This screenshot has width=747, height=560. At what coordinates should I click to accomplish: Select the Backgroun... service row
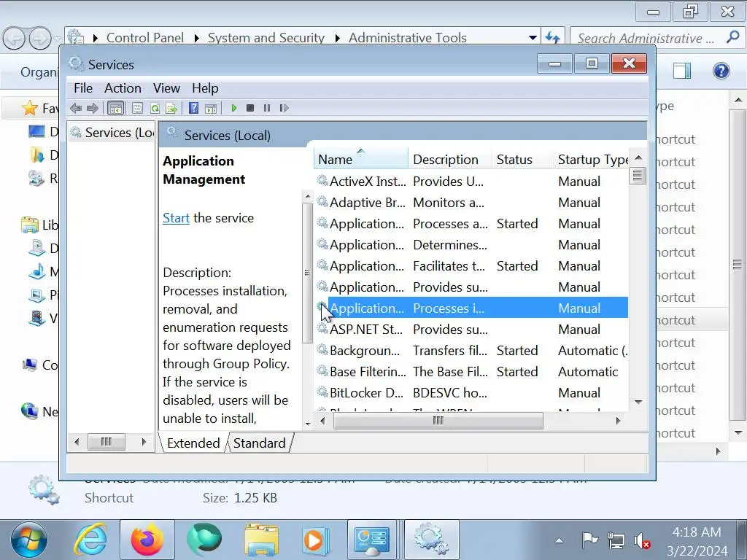tap(472, 351)
